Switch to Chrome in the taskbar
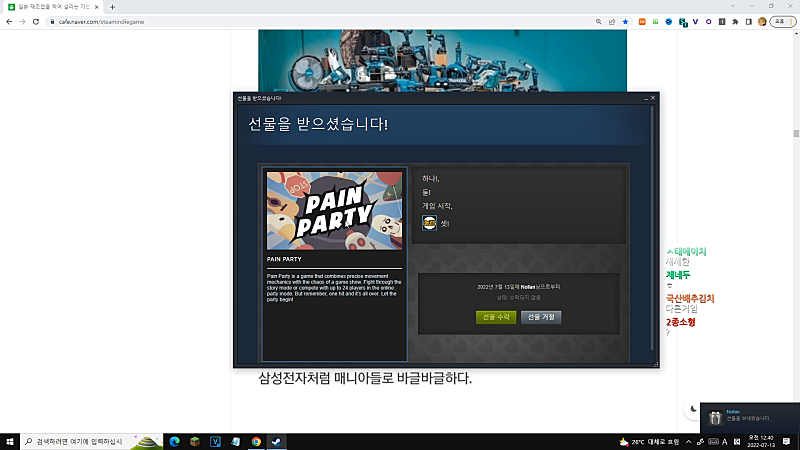Viewport: 800px width, 450px height. pos(256,441)
